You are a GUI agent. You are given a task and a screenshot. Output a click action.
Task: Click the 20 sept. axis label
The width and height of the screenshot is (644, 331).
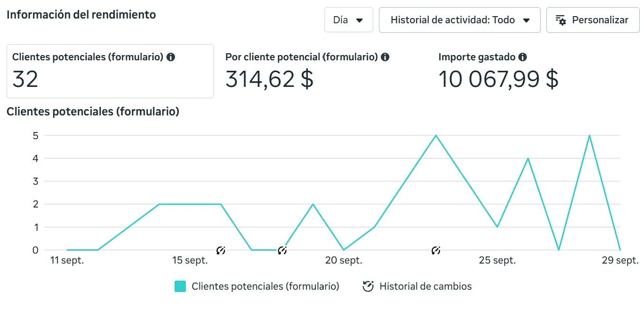344,260
